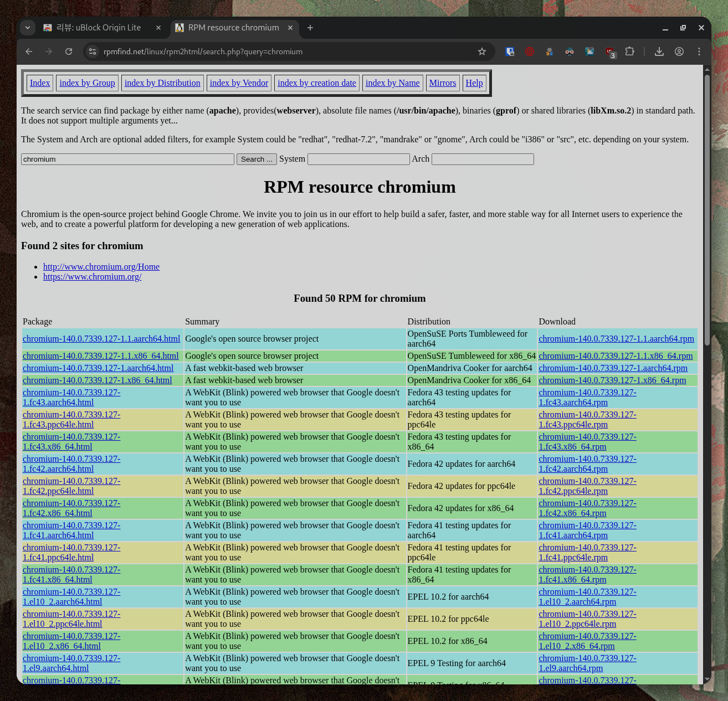
Task: Click 'EPEL 10.2 for ppc64le' distribution cell
Action: point(471,619)
